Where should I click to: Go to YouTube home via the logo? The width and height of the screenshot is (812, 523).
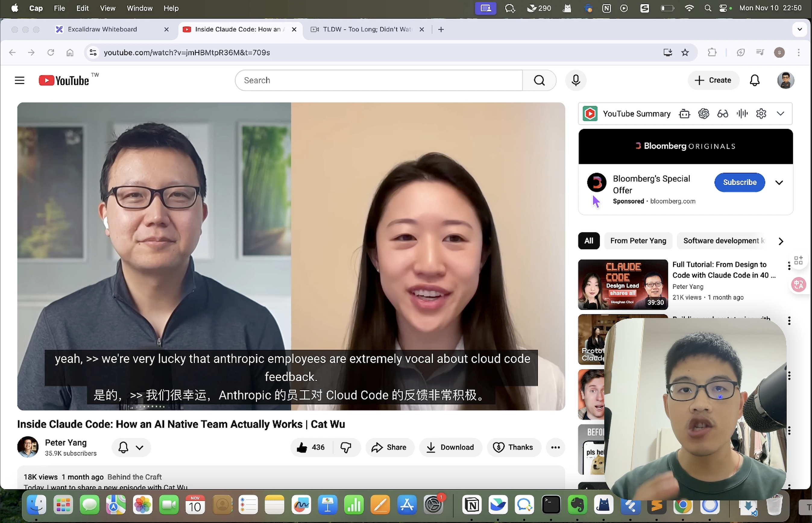pyautogui.click(x=64, y=80)
